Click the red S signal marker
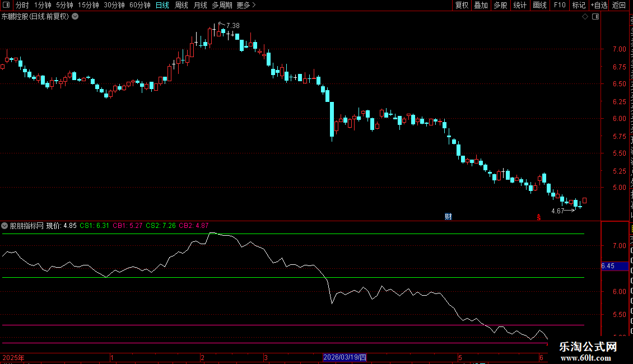The image size is (633, 364). 538,217
